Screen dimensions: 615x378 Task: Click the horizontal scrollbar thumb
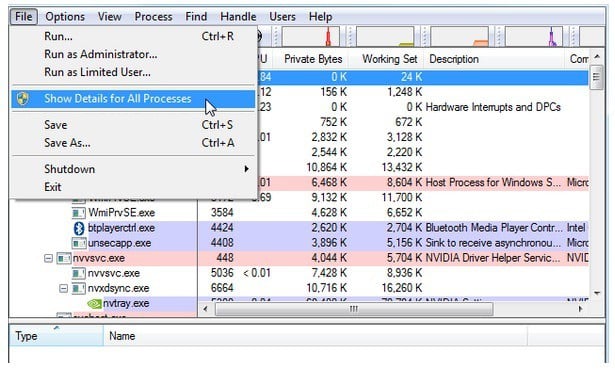coord(354,309)
